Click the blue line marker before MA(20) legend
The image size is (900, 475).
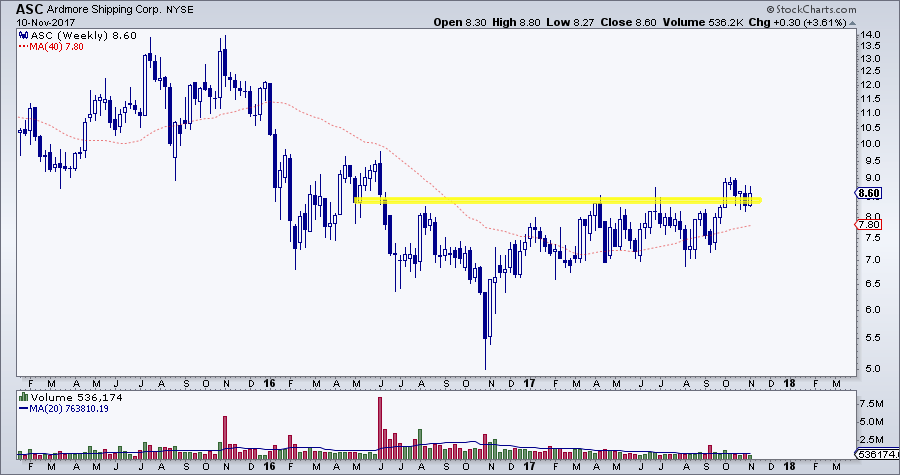coord(24,409)
